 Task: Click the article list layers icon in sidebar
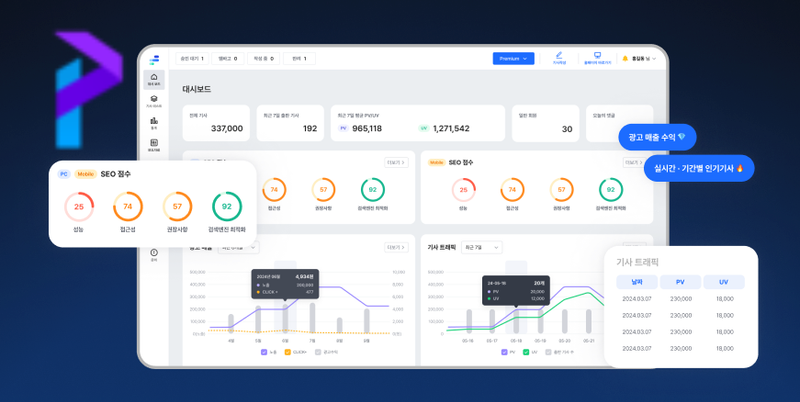tap(154, 100)
